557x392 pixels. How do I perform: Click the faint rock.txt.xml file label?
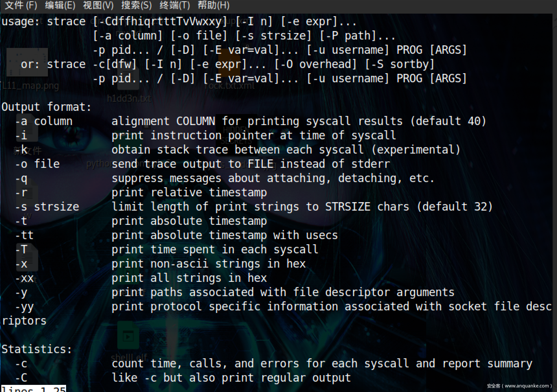[230, 86]
